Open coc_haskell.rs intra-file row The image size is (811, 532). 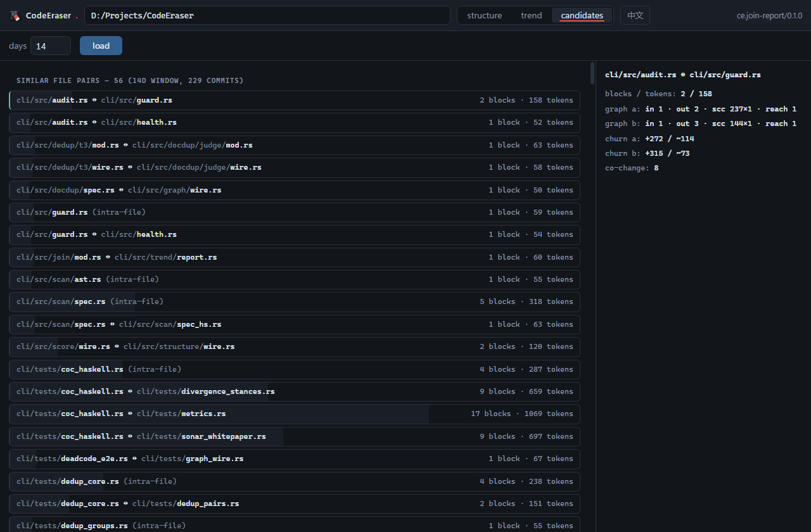[295, 369]
